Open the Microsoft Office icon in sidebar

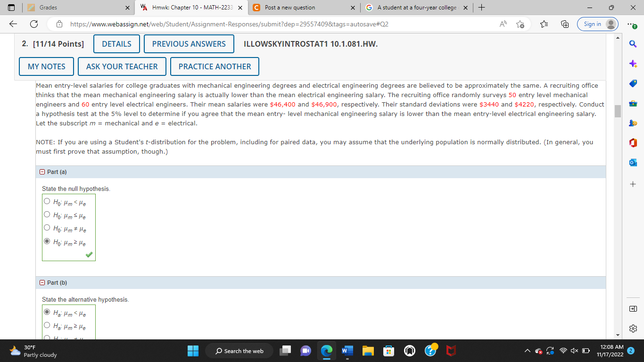point(633,143)
